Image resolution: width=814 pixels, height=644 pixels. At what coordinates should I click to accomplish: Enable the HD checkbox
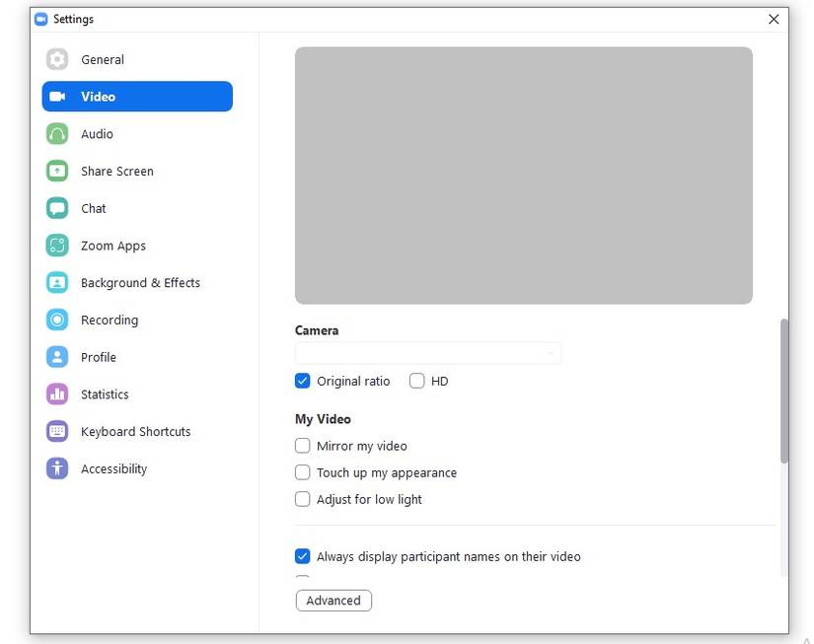point(417,381)
